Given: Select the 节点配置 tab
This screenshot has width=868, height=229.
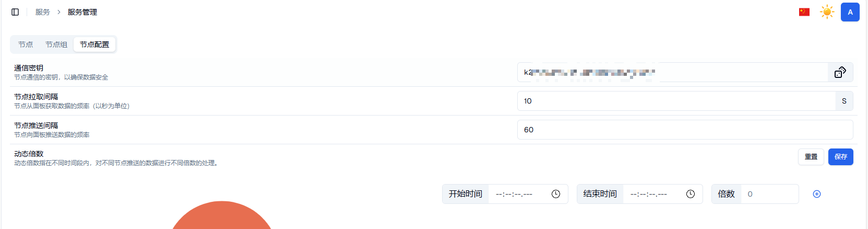Looking at the screenshot, I should [94, 44].
